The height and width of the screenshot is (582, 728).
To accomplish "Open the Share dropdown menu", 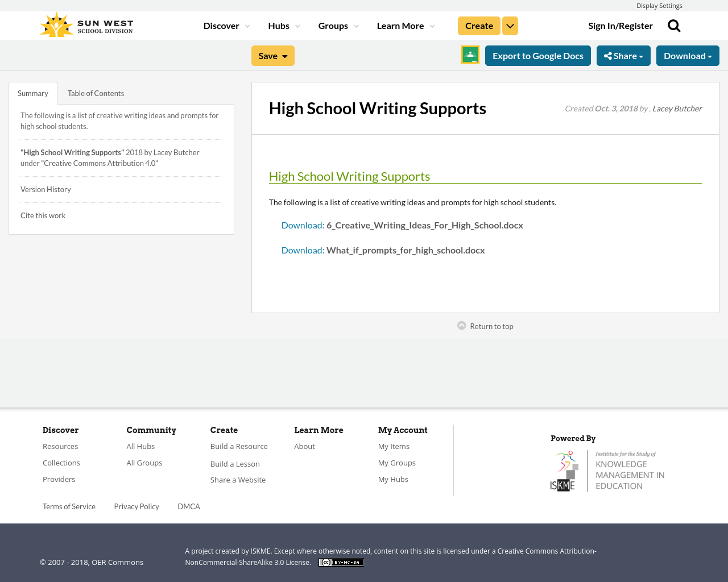I will point(623,56).
